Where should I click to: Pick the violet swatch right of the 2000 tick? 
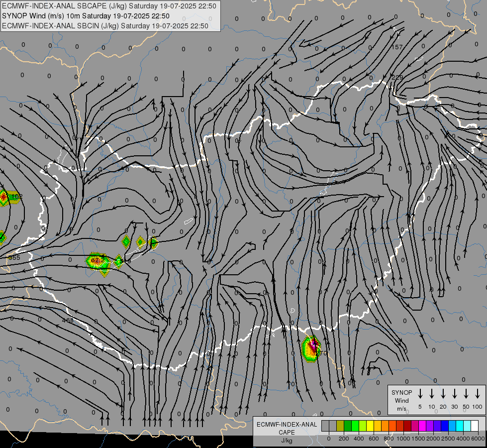(x=437, y=426)
